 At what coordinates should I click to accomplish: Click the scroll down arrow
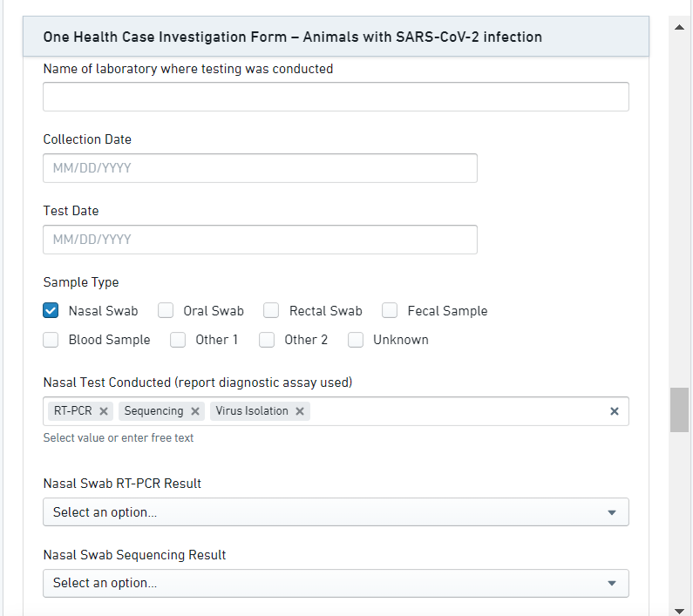click(x=679, y=610)
